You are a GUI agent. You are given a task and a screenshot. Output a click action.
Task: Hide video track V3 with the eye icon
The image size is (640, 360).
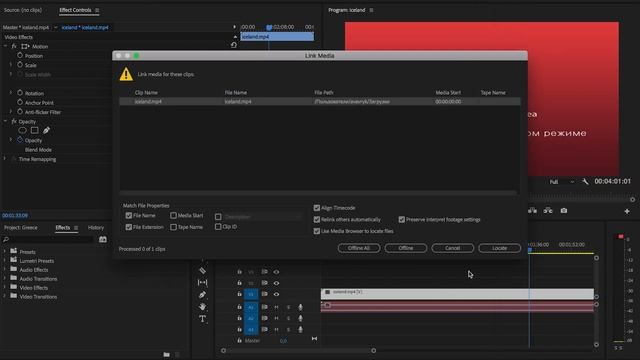(x=276, y=272)
